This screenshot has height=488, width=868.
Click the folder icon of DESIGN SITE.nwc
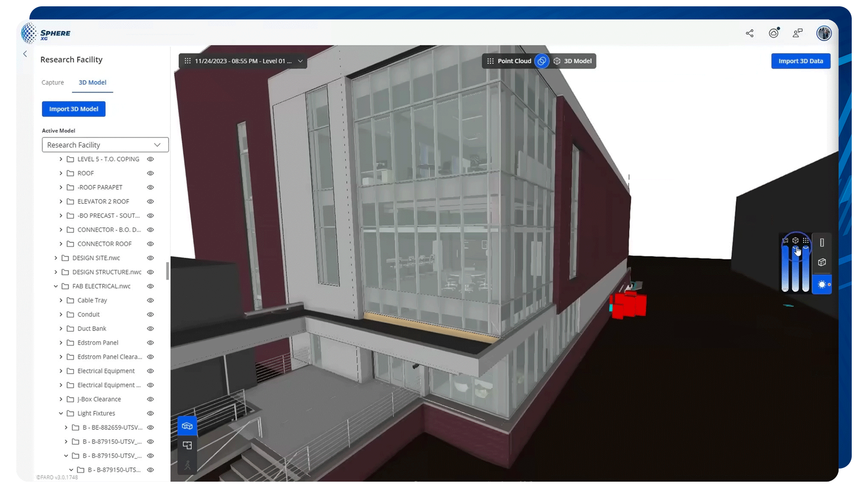point(65,258)
